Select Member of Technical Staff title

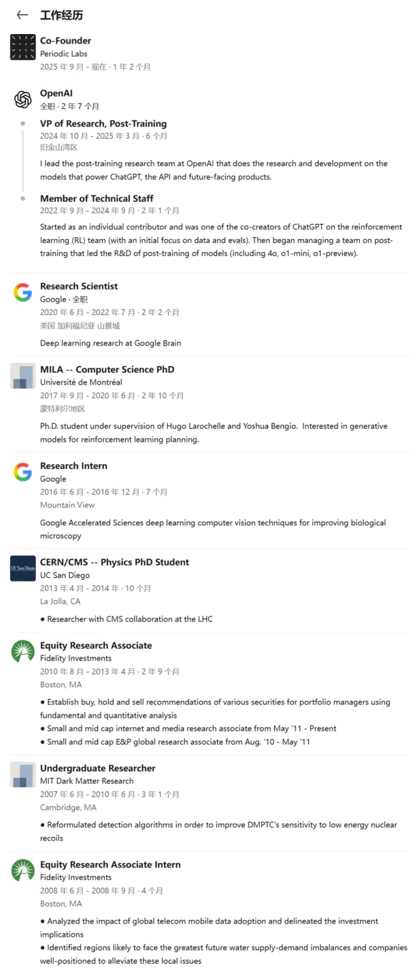click(97, 199)
